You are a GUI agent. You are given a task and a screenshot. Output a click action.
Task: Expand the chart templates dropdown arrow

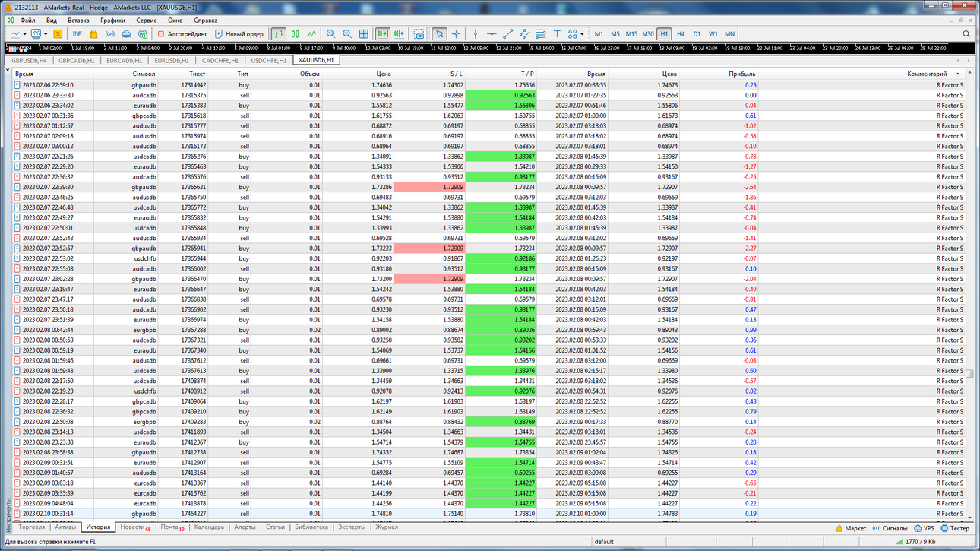click(x=46, y=34)
